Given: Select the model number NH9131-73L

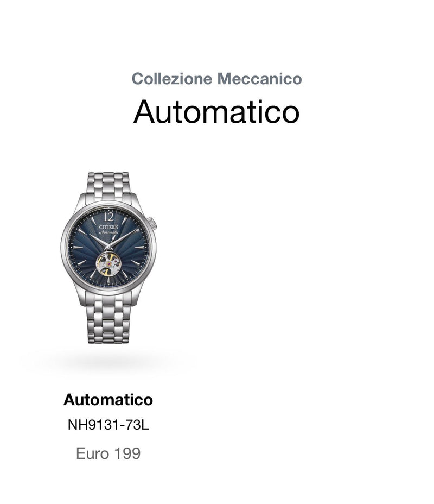Looking at the screenshot, I should pyautogui.click(x=108, y=425).
